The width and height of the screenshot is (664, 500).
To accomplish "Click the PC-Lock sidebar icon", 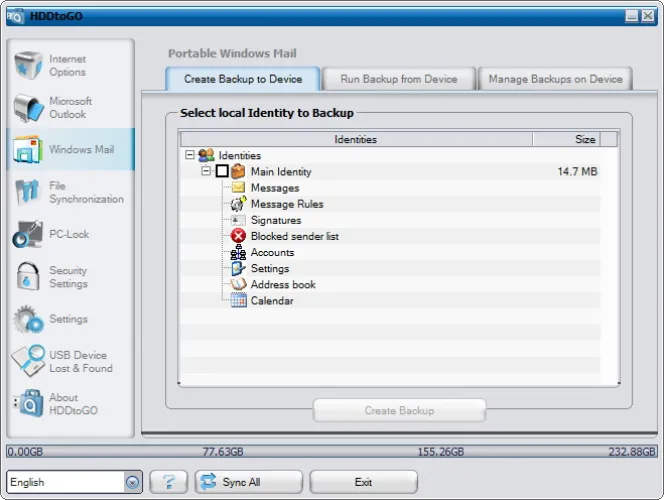I will coord(28,234).
